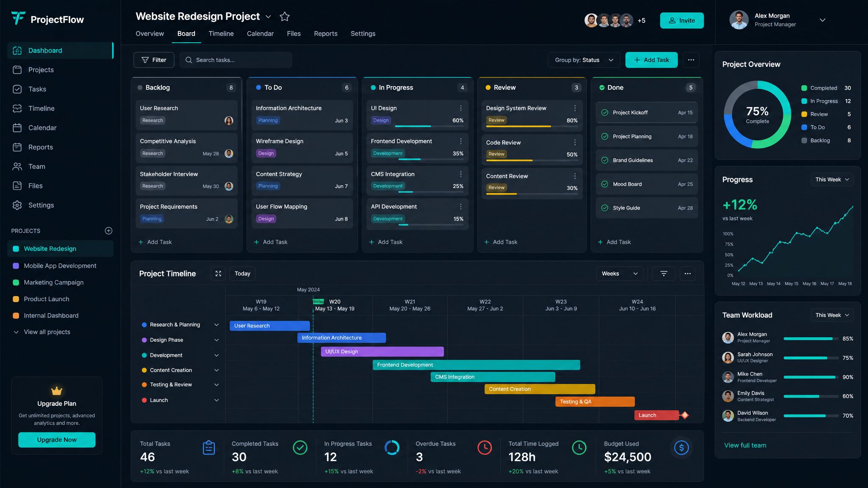
Task: Click Mike Chen's 90% workload bar
Action: click(x=811, y=377)
